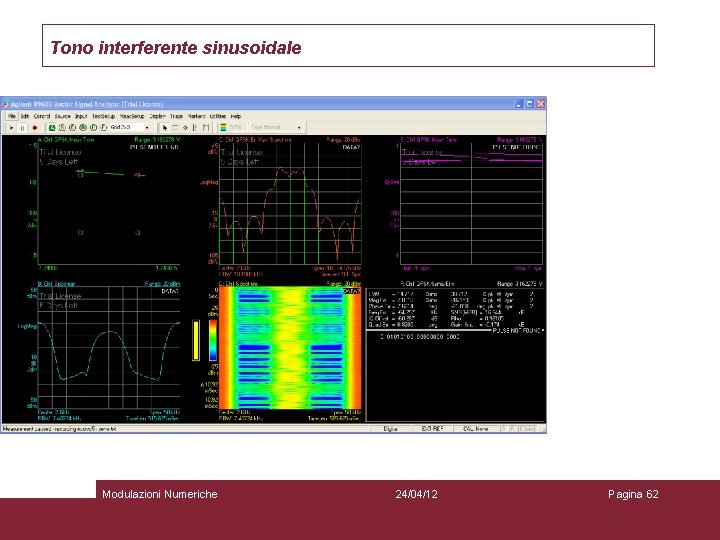Click the orange max spectrum trace plot
The height and width of the screenshot is (540, 720).
point(290,202)
